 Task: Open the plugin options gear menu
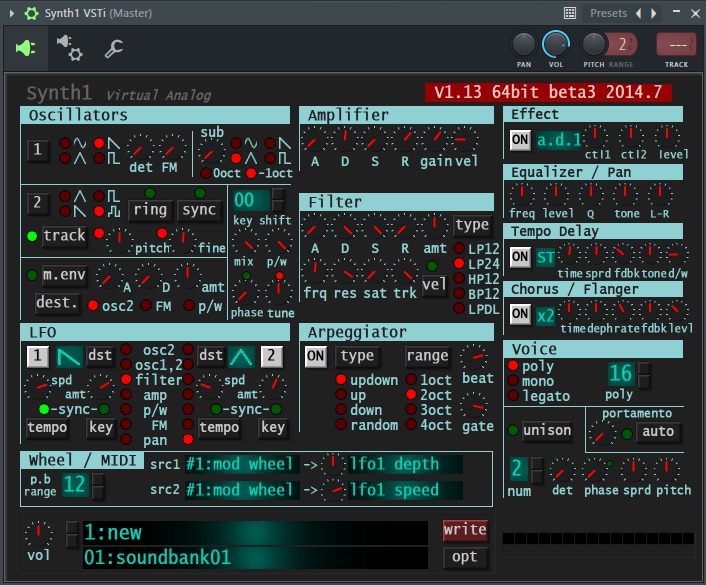(31, 13)
